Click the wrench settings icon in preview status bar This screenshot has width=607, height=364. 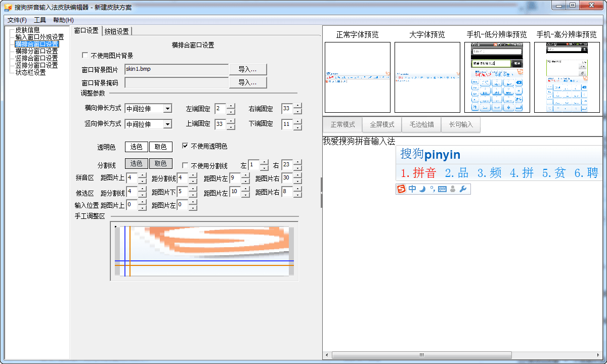[x=463, y=189]
